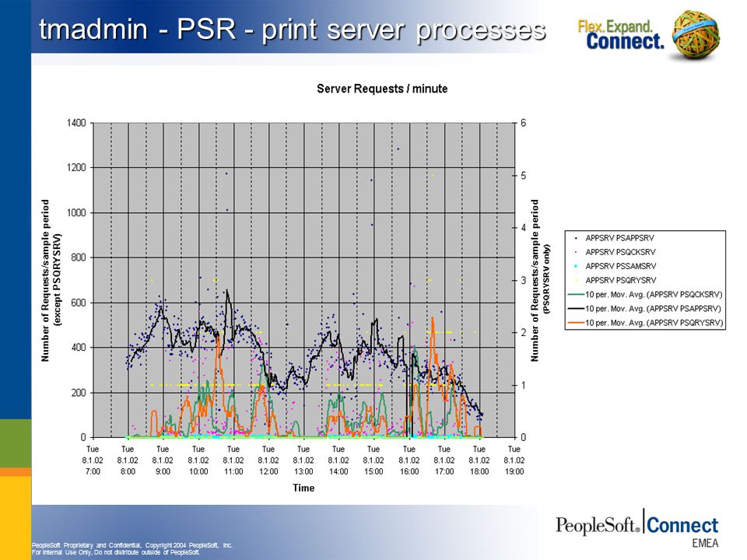
Task: Click the time label 'Tue 8.1.02 16:00'
Action: [409, 460]
